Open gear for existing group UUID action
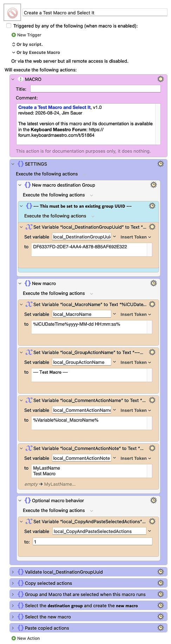171x644 pixels. (x=152, y=206)
